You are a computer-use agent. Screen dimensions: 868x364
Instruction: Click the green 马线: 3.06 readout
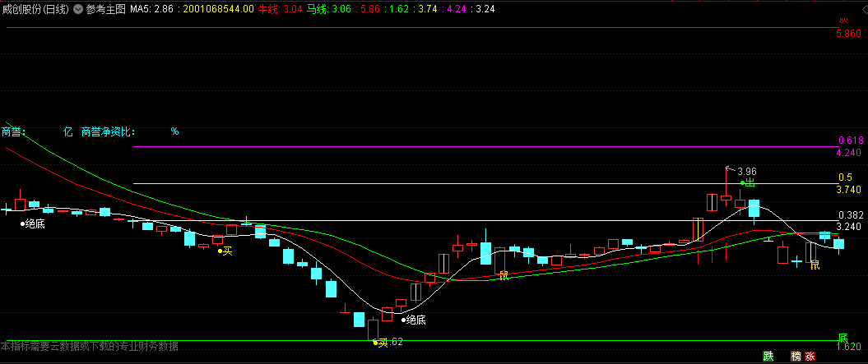329,9
